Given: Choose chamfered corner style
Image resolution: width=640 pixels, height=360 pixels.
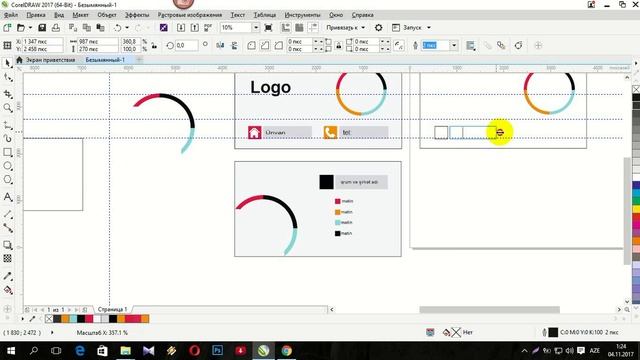Looking at the screenshot, I should pyautogui.click(x=278, y=45).
